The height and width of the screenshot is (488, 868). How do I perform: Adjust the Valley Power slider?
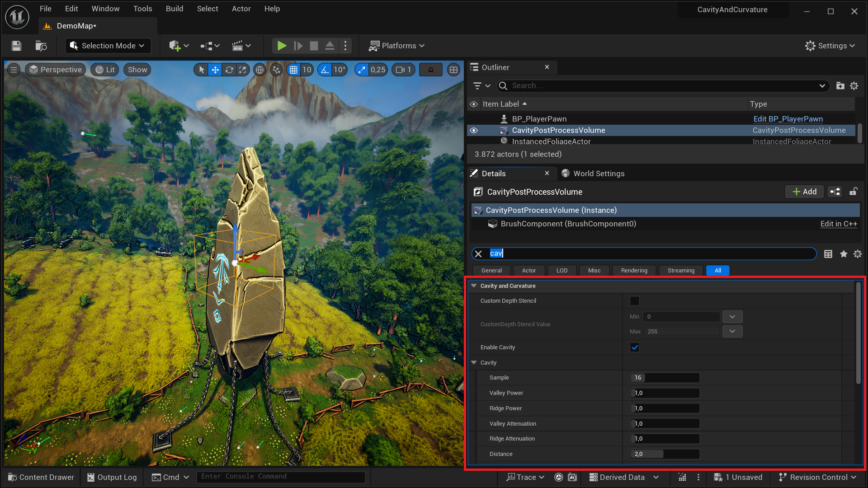point(665,393)
